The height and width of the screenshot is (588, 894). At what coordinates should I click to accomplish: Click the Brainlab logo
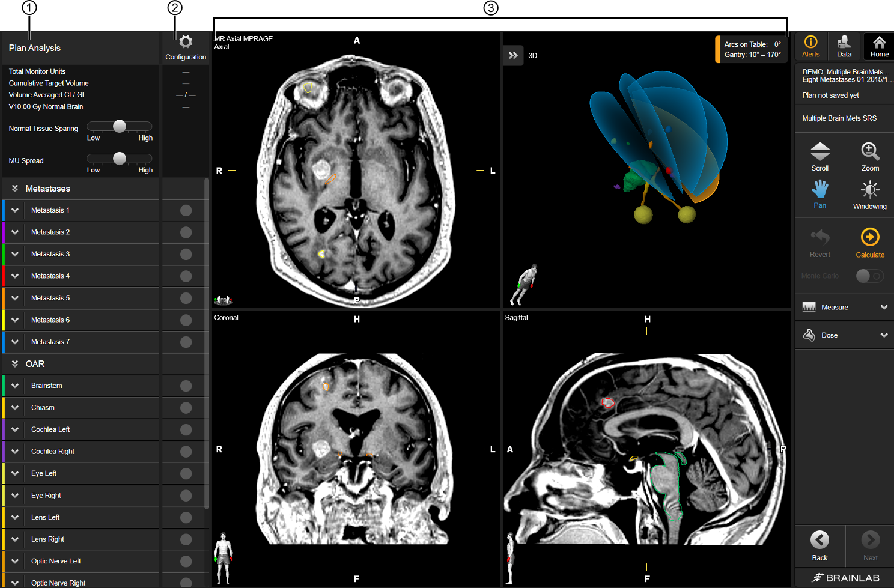[845, 578]
